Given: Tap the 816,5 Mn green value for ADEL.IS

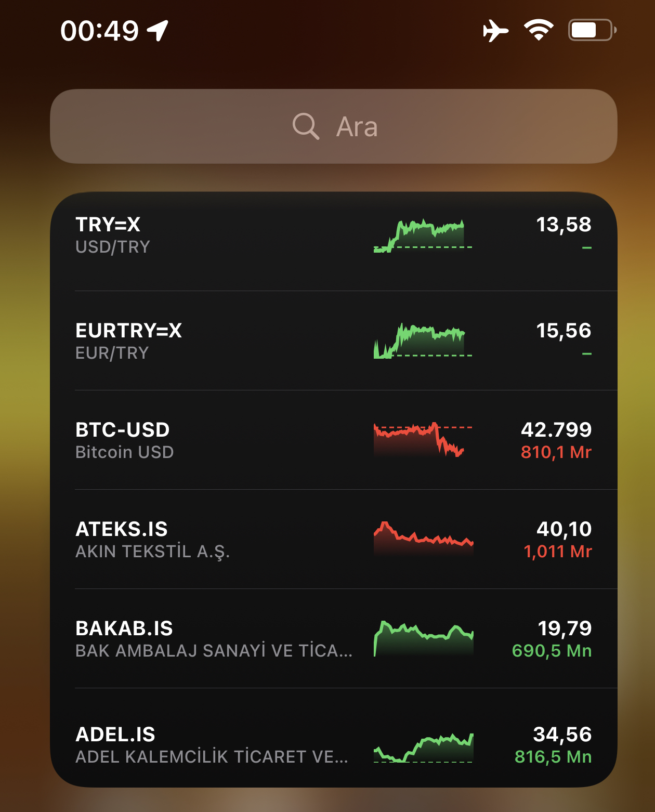Looking at the screenshot, I should tap(553, 757).
